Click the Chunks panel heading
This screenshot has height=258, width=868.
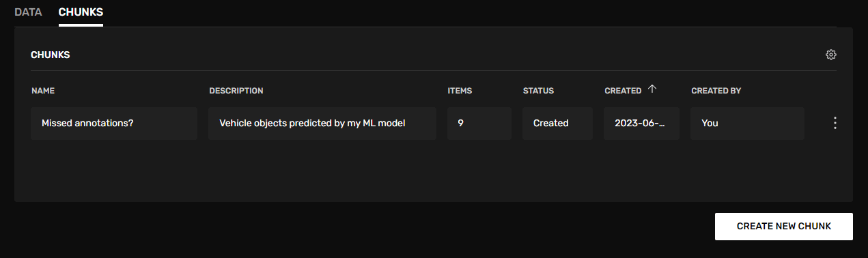tap(51, 55)
